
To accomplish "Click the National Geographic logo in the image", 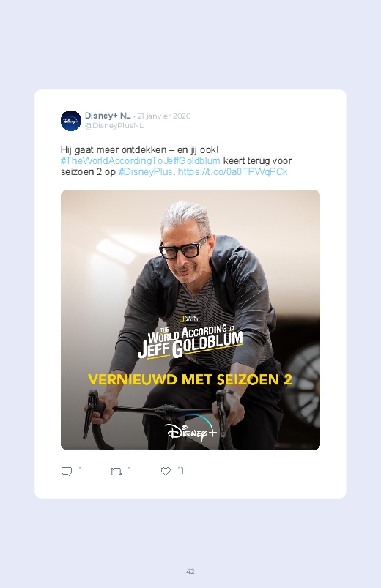I will 190,319.
